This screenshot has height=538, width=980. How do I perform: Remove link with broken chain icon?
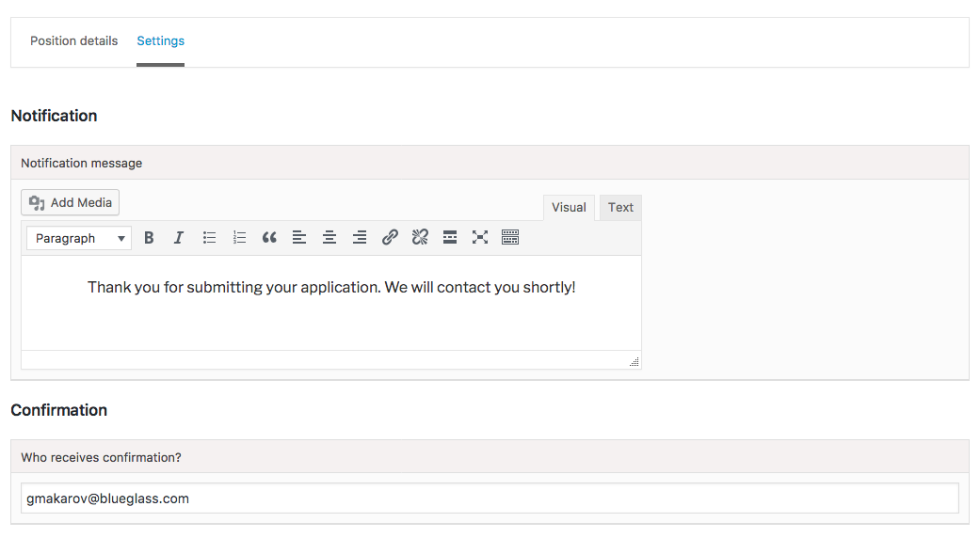(x=420, y=238)
